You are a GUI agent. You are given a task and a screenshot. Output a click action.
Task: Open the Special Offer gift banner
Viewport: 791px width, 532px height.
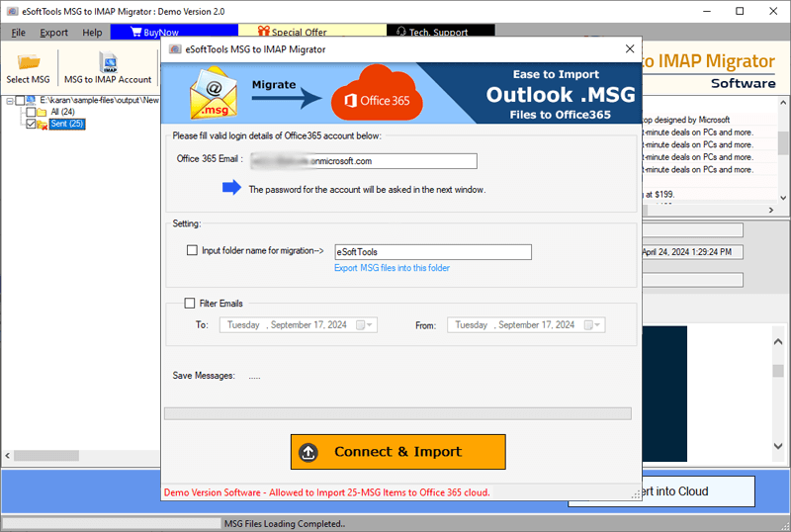click(311, 32)
